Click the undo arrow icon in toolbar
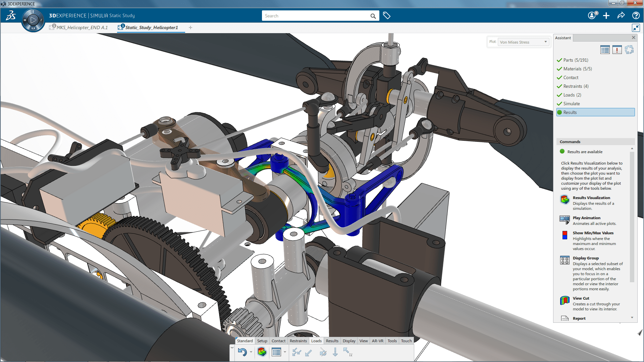The width and height of the screenshot is (644, 362). 242,352
